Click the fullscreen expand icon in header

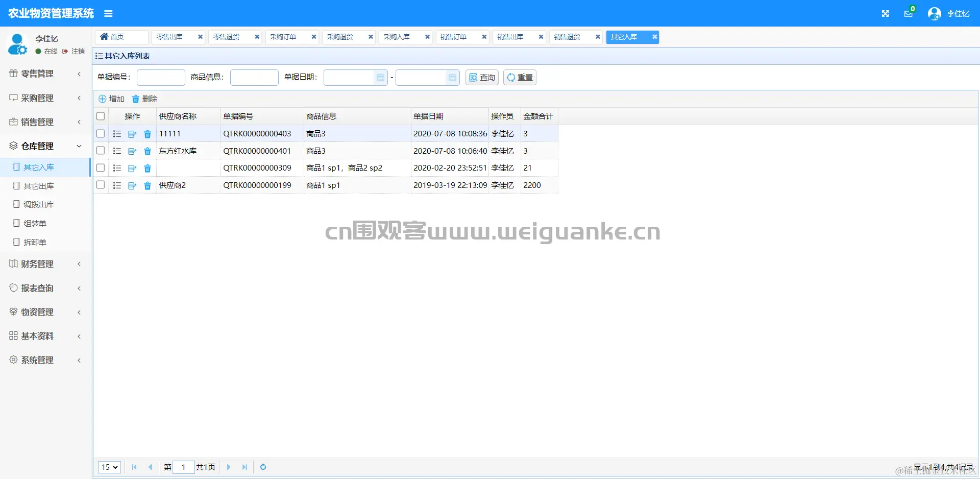point(886,14)
